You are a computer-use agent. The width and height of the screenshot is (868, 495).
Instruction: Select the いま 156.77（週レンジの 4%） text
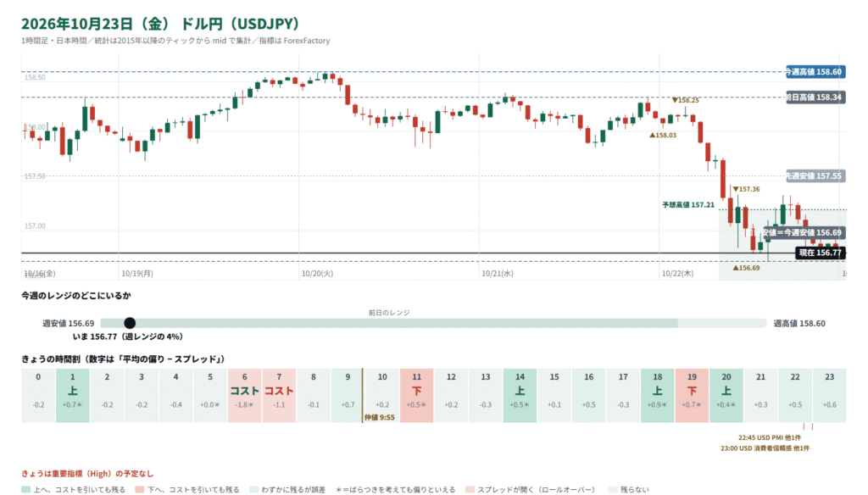(x=128, y=336)
